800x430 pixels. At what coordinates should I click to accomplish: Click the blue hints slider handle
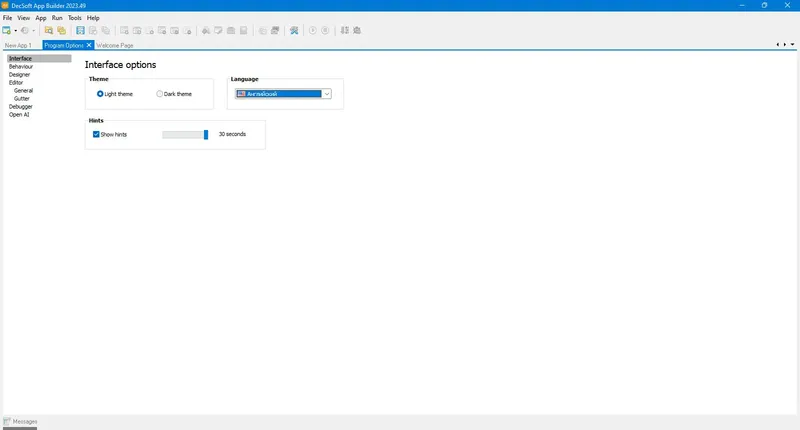[206, 135]
